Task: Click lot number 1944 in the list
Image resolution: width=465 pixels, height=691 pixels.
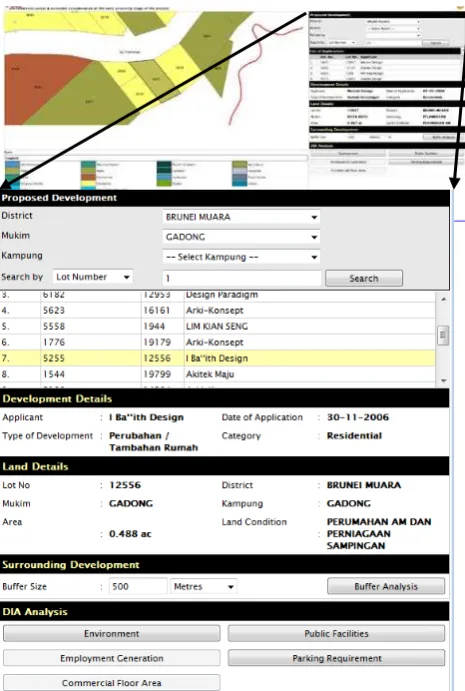Action: [x=154, y=327]
